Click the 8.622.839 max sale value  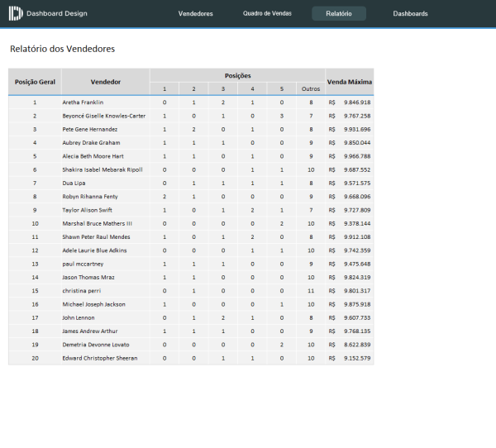click(x=357, y=344)
